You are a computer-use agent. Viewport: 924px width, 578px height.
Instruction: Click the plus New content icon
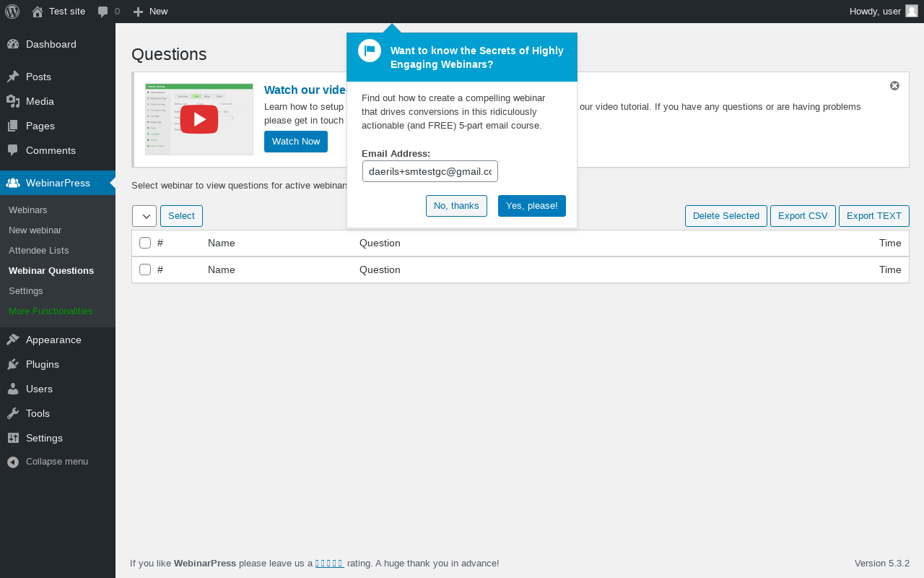click(x=139, y=12)
